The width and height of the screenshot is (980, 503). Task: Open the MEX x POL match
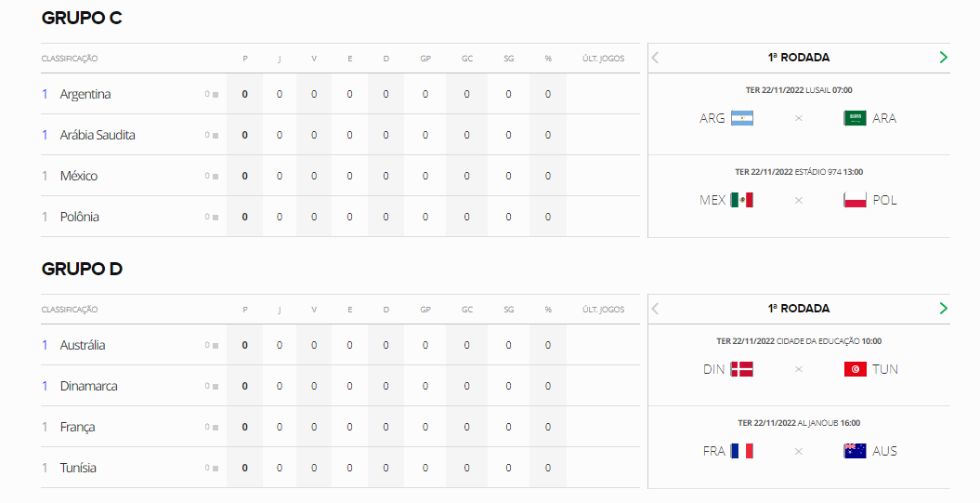click(799, 196)
